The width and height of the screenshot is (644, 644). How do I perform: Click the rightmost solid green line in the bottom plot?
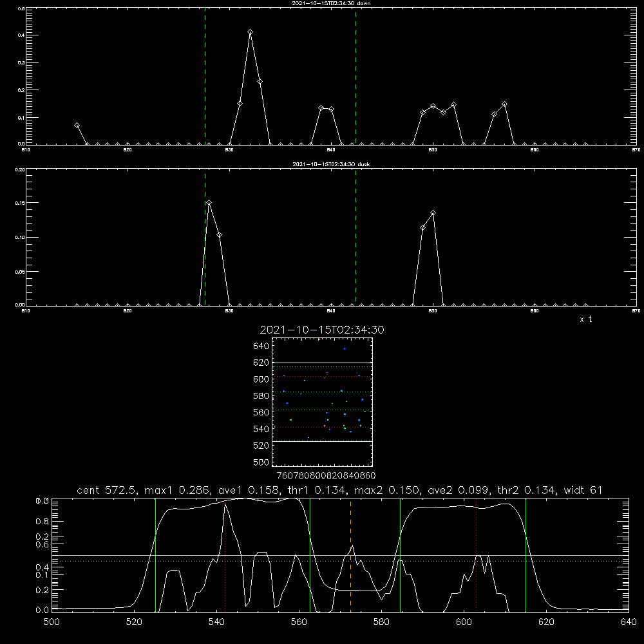[x=526, y=554]
